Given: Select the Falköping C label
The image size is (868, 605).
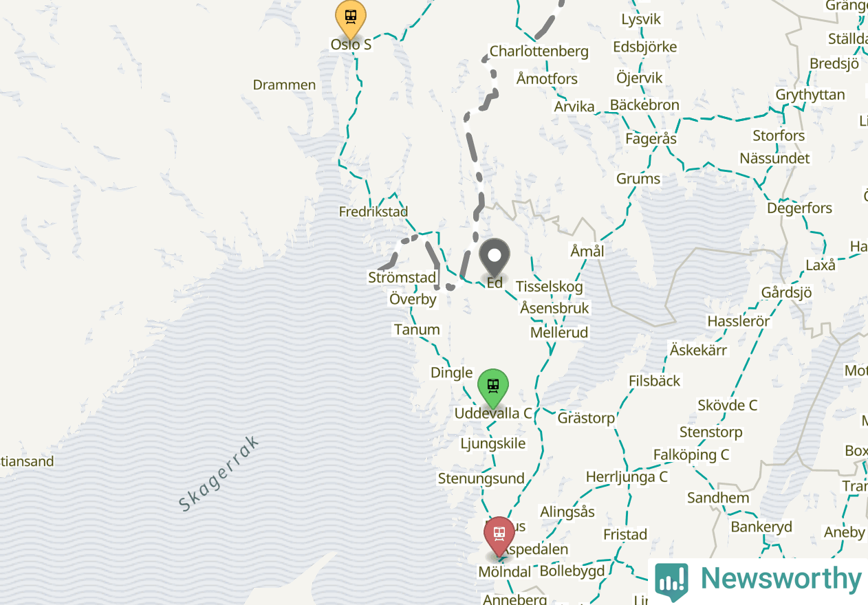Looking at the screenshot, I should click(691, 455).
